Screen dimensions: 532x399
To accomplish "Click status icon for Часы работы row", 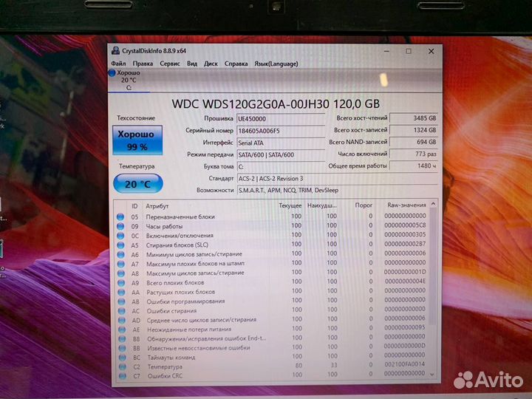I will tap(120, 226).
